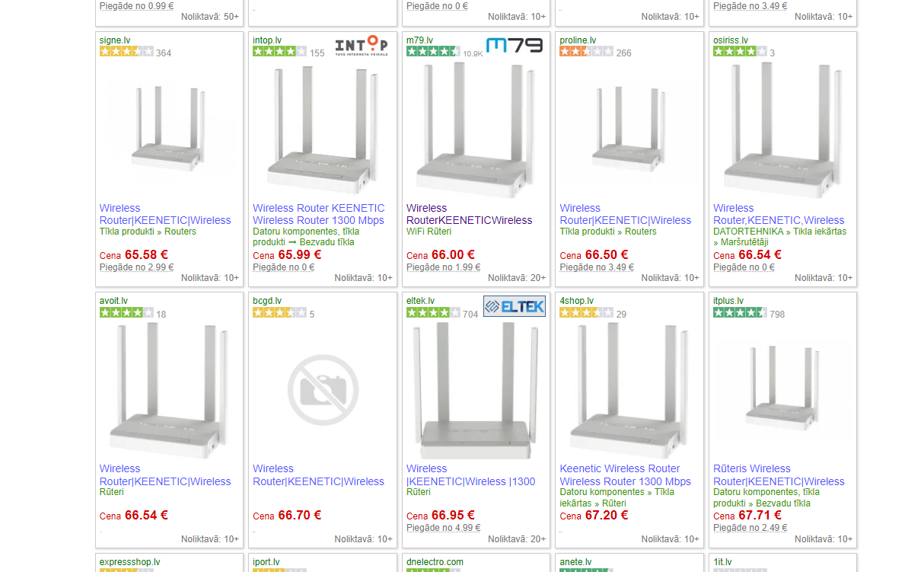The height and width of the screenshot is (572, 924).
Task: Open osiriss.lv router product image
Action: (x=782, y=131)
